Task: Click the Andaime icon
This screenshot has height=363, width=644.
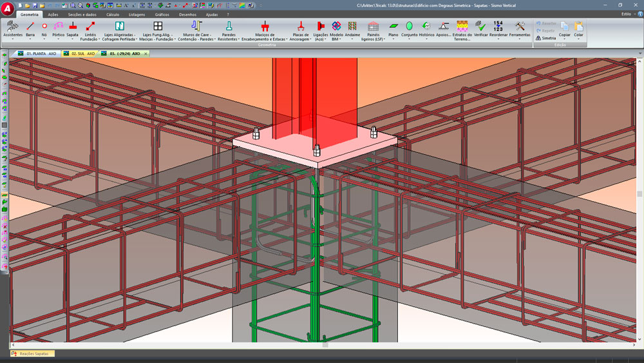Action: 352,26
